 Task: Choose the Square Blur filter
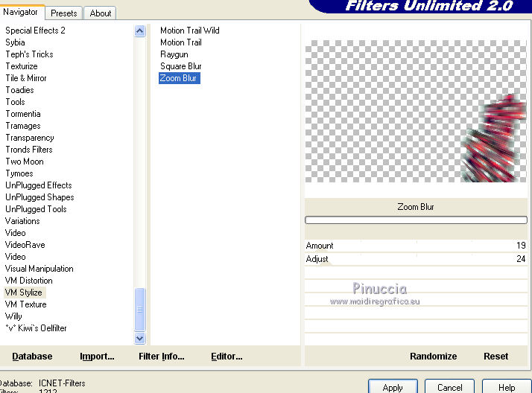pos(181,66)
